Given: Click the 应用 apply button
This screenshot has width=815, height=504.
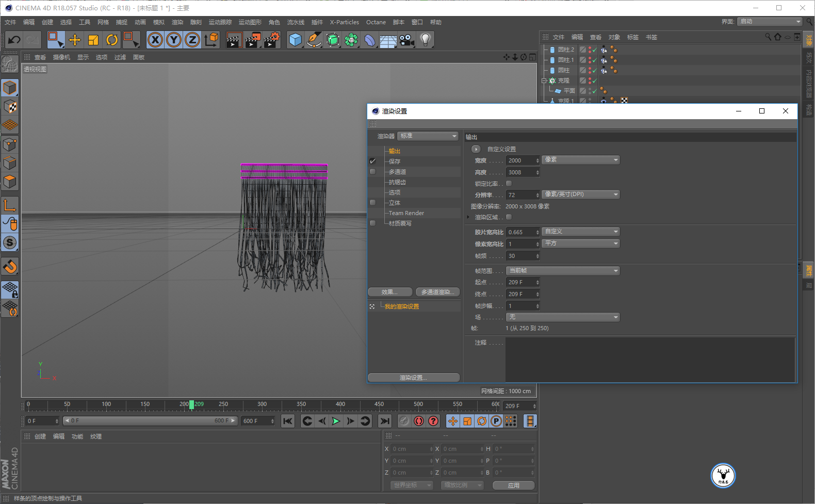Looking at the screenshot, I should point(514,485).
